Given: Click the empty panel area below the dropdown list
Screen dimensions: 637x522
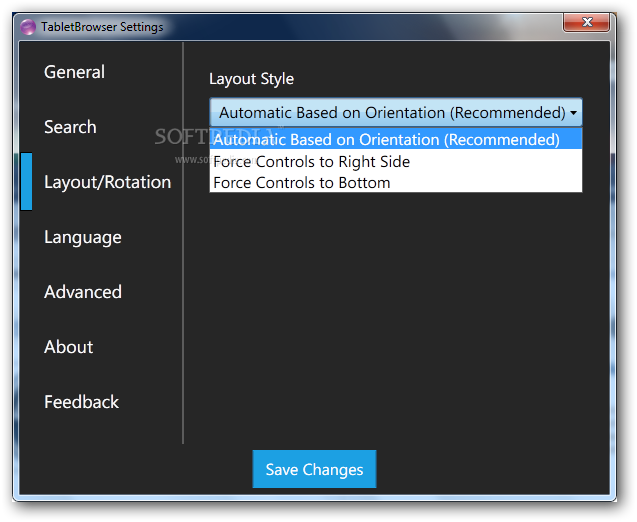Looking at the screenshot, I should coord(395,310).
